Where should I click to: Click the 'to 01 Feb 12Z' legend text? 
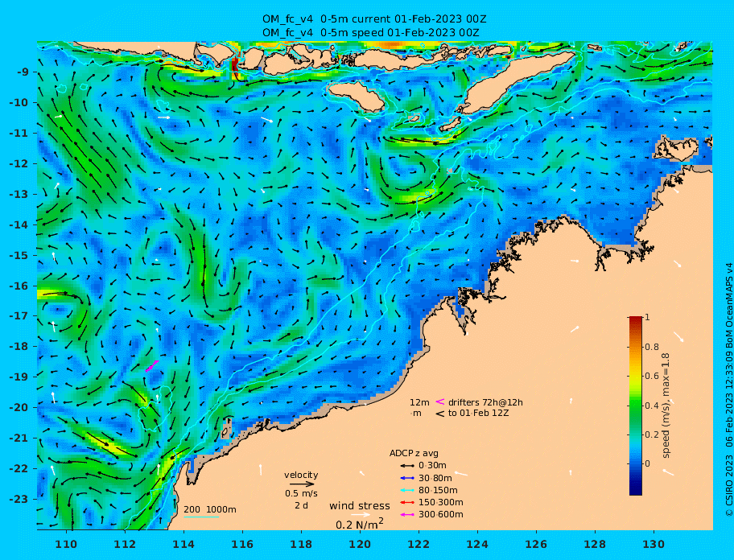478,413
